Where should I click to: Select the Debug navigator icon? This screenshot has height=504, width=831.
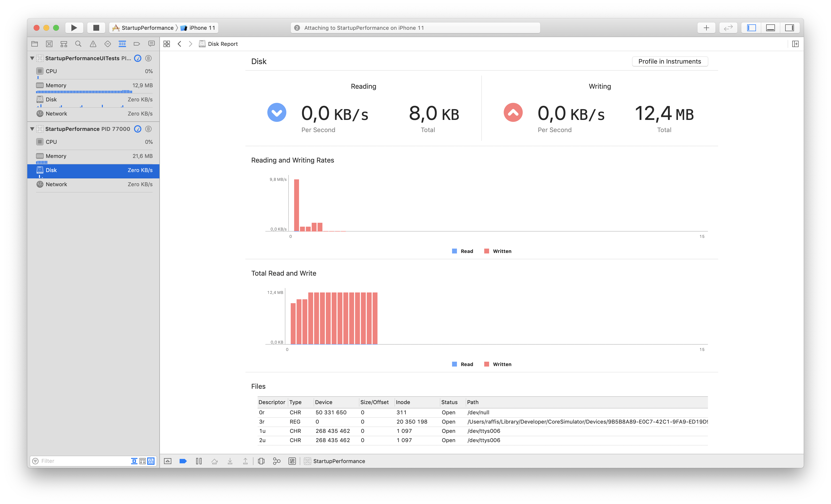pyautogui.click(x=122, y=44)
